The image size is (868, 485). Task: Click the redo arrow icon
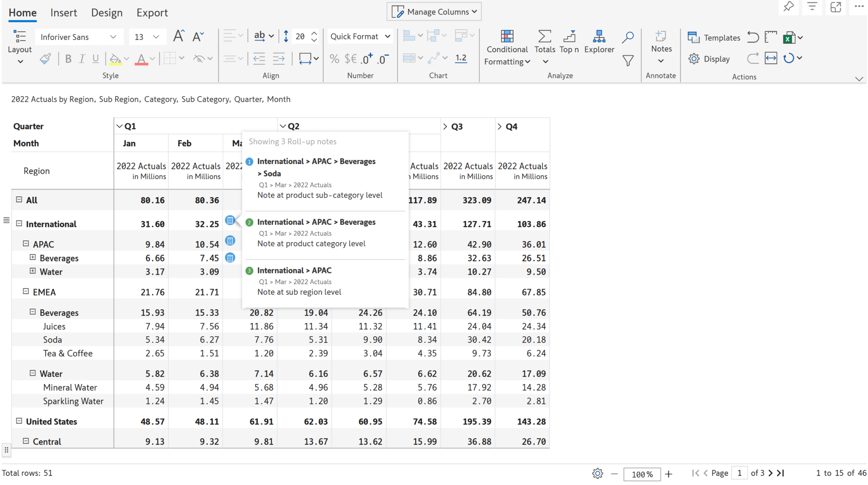pos(753,58)
